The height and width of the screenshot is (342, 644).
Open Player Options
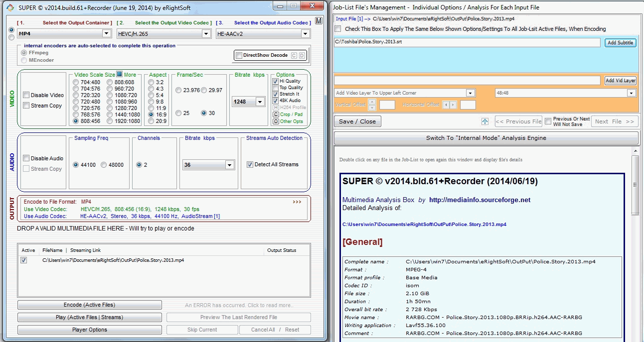point(90,330)
